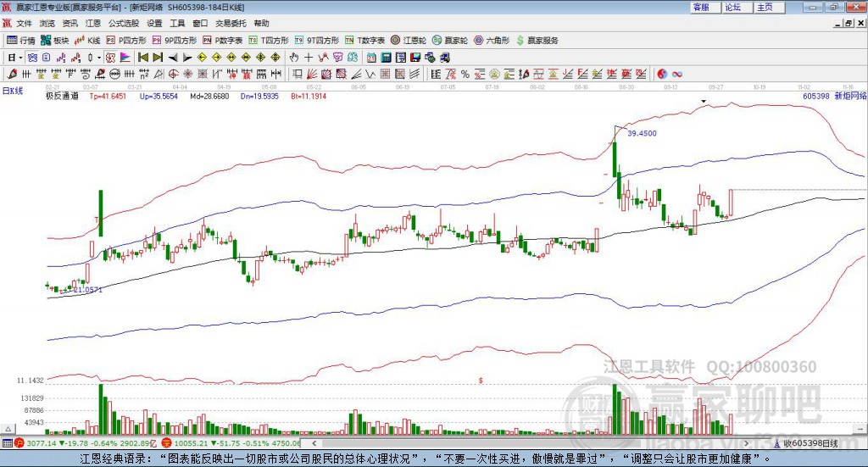Open the 浏览 menu
Image resolution: width=868 pixels, height=467 pixels.
coord(47,23)
